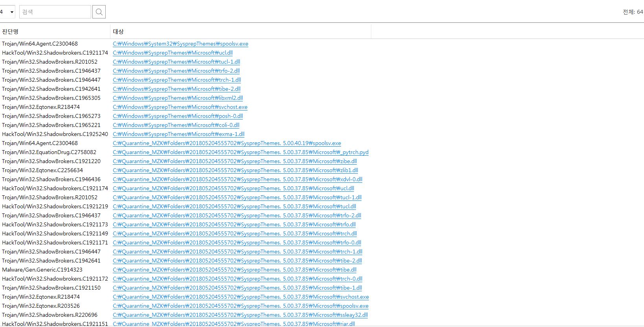This screenshot has width=644, height=327.
Task: Click the quarantined tibe.dll file link
Action: (x=235, y=270)
